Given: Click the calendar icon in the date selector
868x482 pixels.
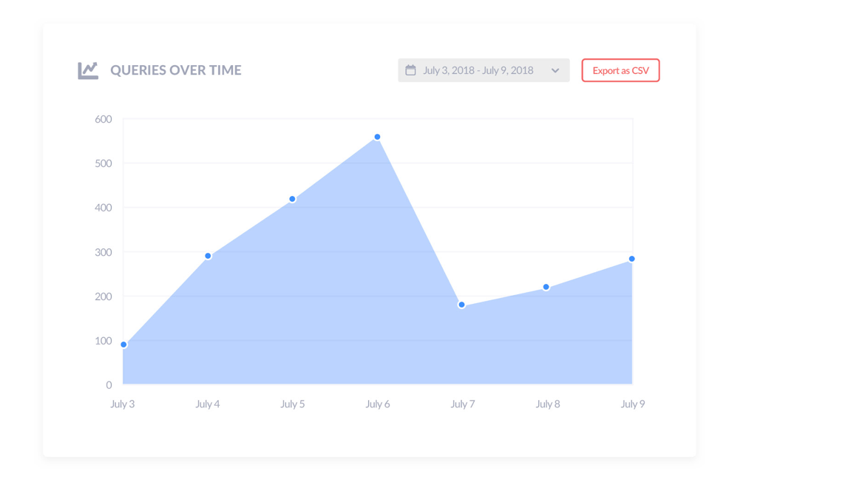Looking at the screenshot, I should pos(412,69).
